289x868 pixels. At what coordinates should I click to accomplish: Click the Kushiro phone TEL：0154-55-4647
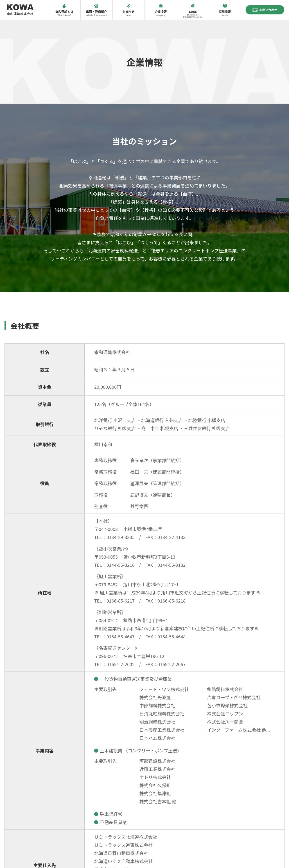pos(114,637)
